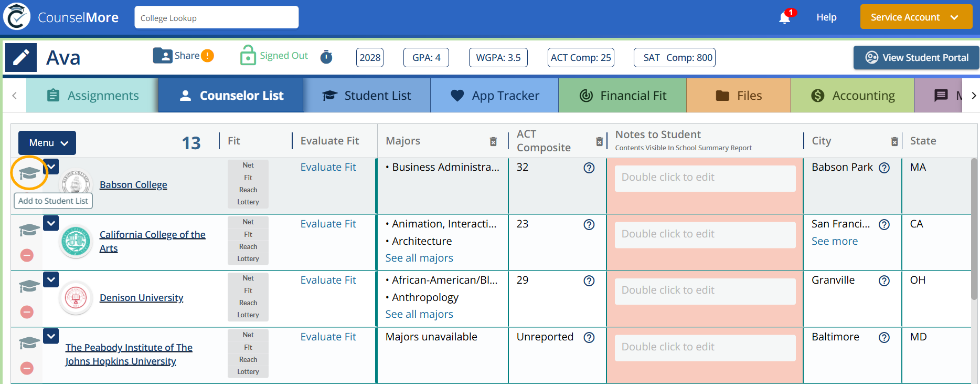Click View Student Portal button
The width and height of the screenshot is (980, 384).
916,58
